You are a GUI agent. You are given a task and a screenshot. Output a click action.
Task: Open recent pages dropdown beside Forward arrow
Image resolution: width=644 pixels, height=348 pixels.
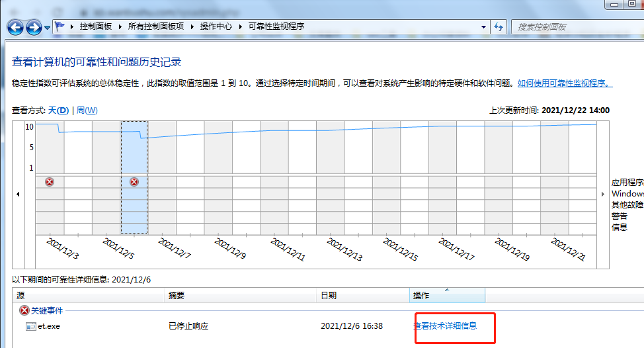pos(47,28)
